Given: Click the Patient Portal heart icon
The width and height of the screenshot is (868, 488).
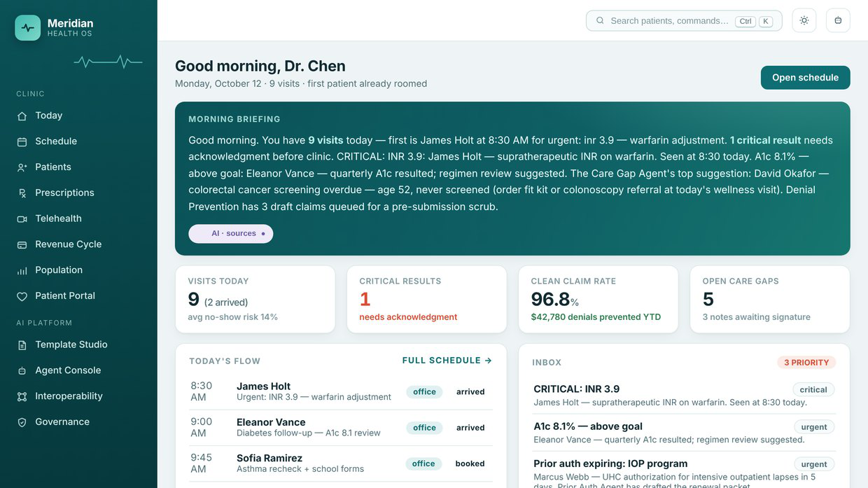Looking at the screenshot, I should (22, 296).
